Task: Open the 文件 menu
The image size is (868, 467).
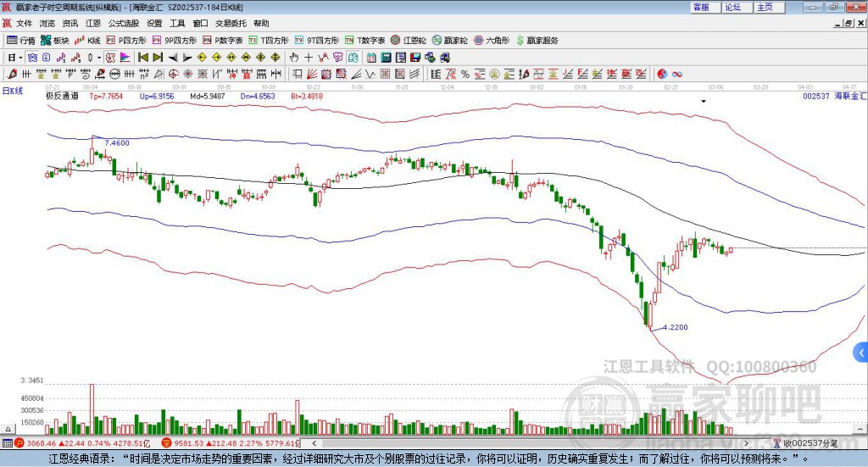Action: [24, 23]
